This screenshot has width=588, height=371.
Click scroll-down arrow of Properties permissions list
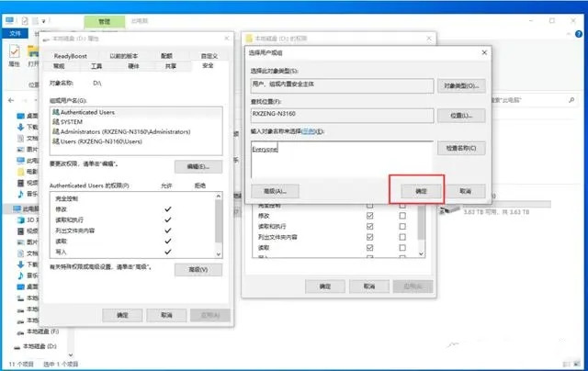click(219, 254)
